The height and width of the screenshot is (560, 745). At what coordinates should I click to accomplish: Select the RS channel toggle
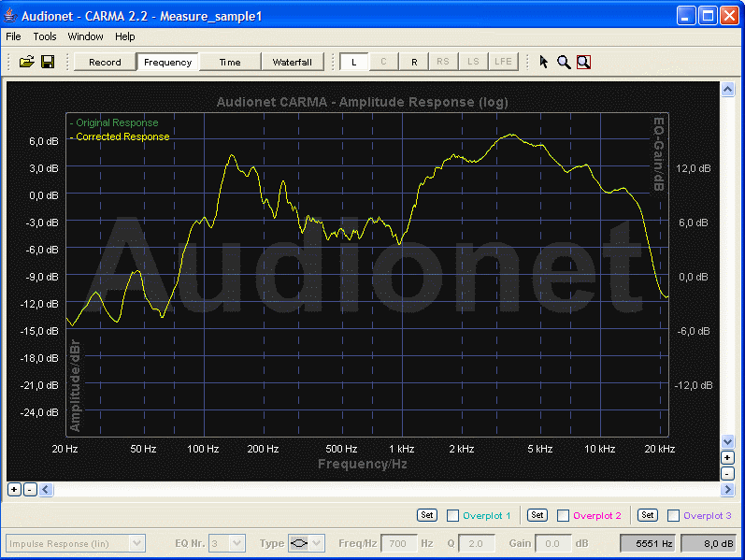(x=443, y=62)
